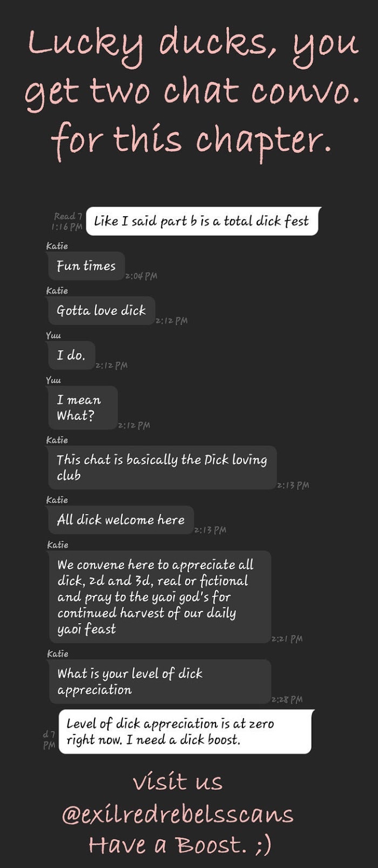This screenshot has width=378, height=868.
Task: Click the 'total dick fest' white message bubble
Action: point(202,221)
